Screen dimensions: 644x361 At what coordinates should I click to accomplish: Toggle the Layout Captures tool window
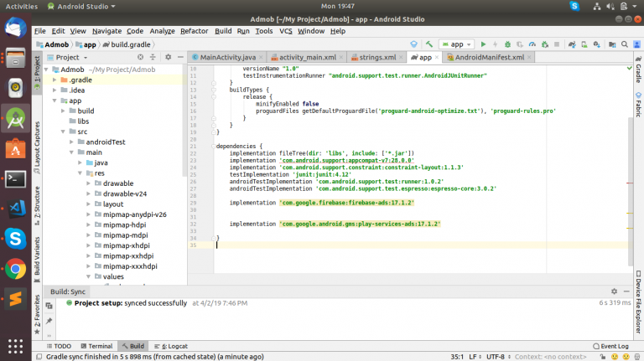[37, 147]
